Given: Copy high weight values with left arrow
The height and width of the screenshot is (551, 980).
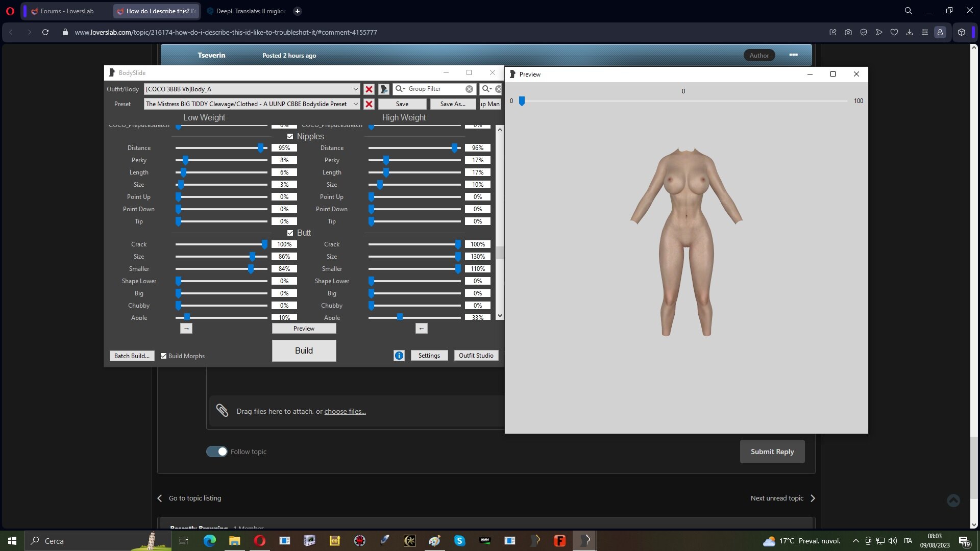Looking at the screenshot, I should pyautogui.click(x=422, y=329).
